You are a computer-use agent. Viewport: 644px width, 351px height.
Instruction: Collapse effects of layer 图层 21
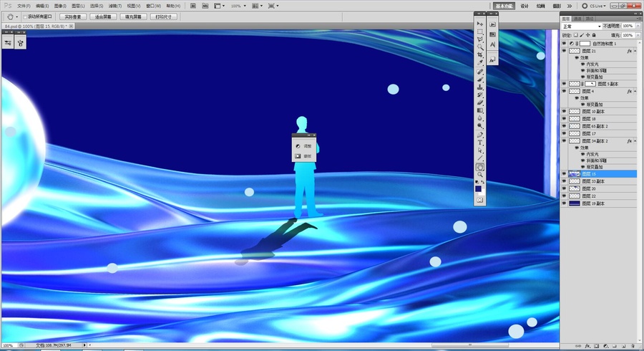635,51
